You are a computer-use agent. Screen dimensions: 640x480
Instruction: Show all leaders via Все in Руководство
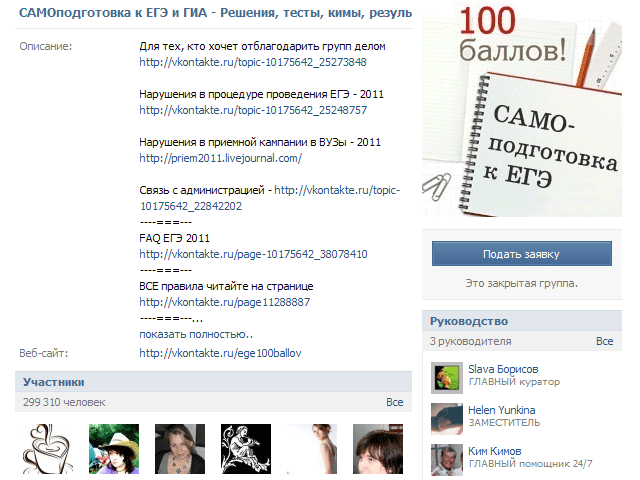tap(604, 342)
